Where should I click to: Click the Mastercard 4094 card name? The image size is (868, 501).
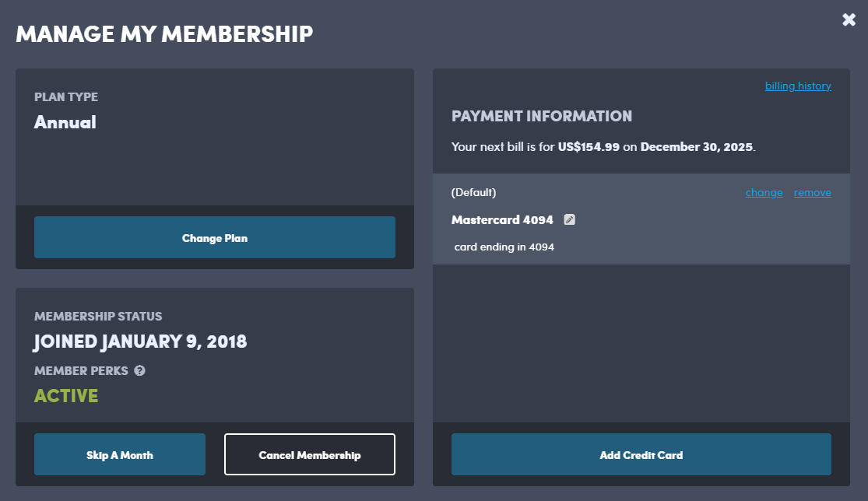[x=502, y=220]
